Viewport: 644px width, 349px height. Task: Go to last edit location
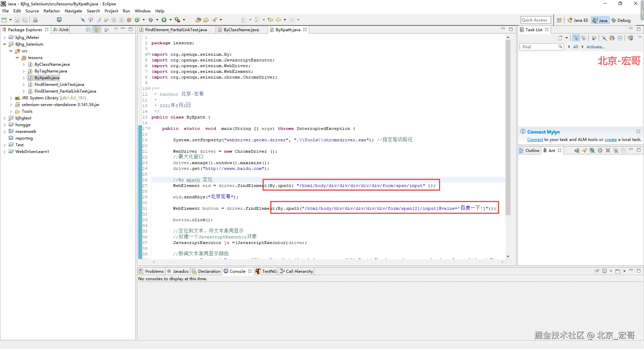[x=270, y=20]
